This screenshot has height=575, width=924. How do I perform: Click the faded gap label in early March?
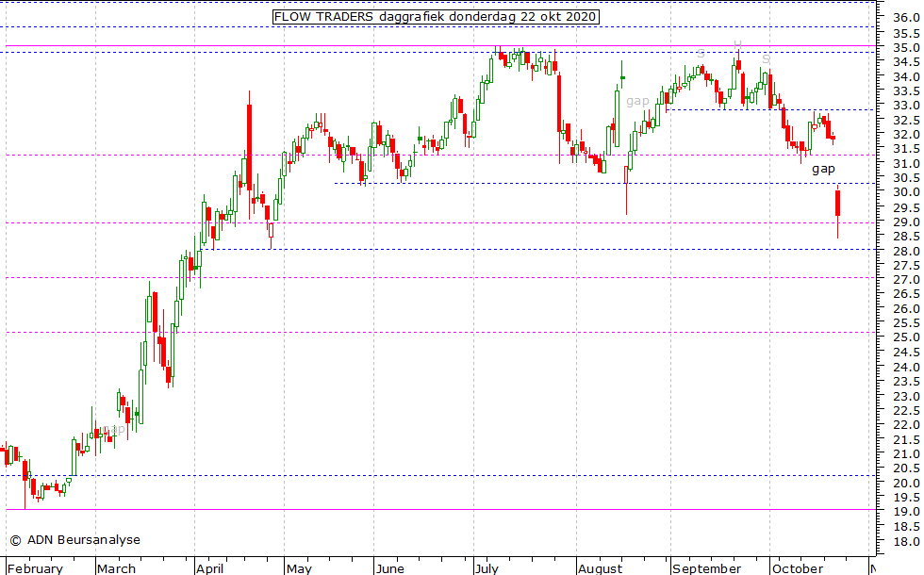113,429
